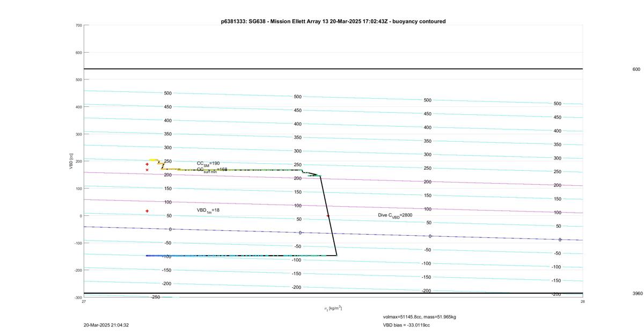
Task: Click the y-axis label VBD [cc]
Action: click(x=71, y=161)
